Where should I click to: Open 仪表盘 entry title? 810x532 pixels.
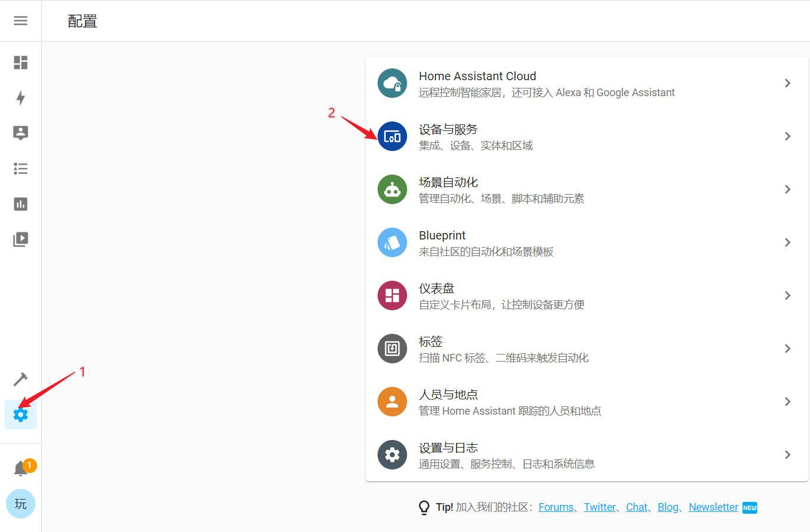click(437, 288)
